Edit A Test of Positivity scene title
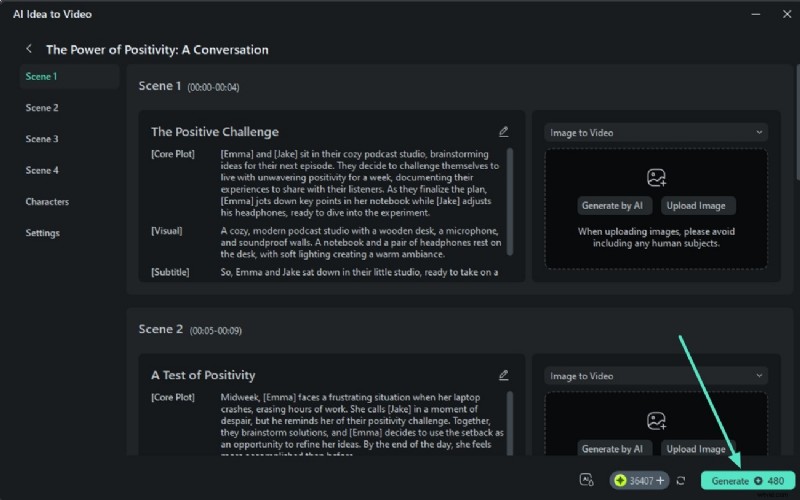800x500 pixels. (504, 375)
